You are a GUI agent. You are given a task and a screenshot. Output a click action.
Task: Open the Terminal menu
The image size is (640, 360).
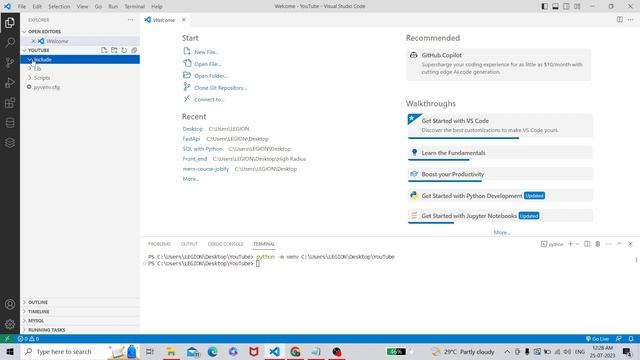[x=135, y=6]
